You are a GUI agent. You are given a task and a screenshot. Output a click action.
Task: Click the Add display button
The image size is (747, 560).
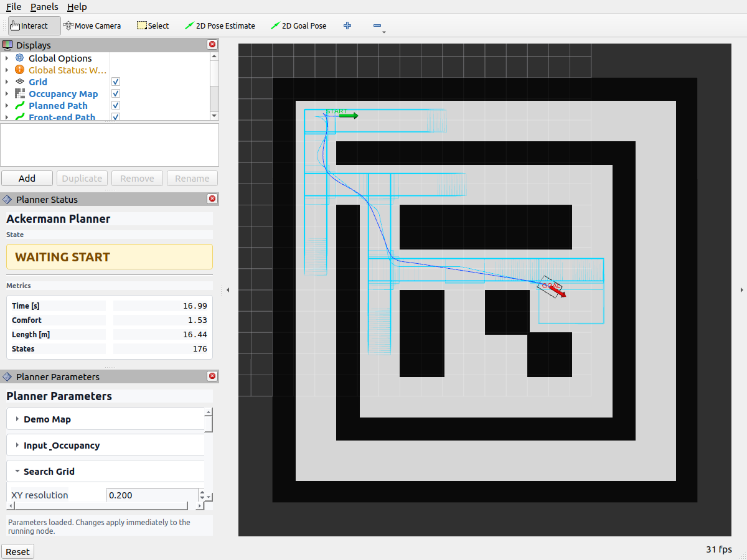[x=27, y=178]
